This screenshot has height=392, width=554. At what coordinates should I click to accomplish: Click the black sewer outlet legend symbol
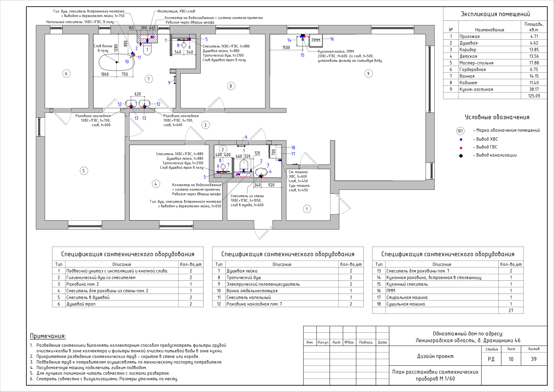(461, 156)
